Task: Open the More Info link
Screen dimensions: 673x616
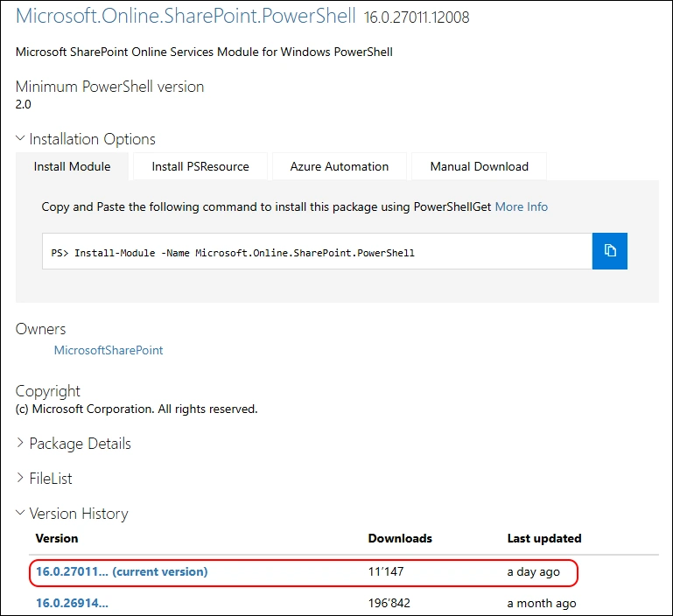Action: [522, 206]
